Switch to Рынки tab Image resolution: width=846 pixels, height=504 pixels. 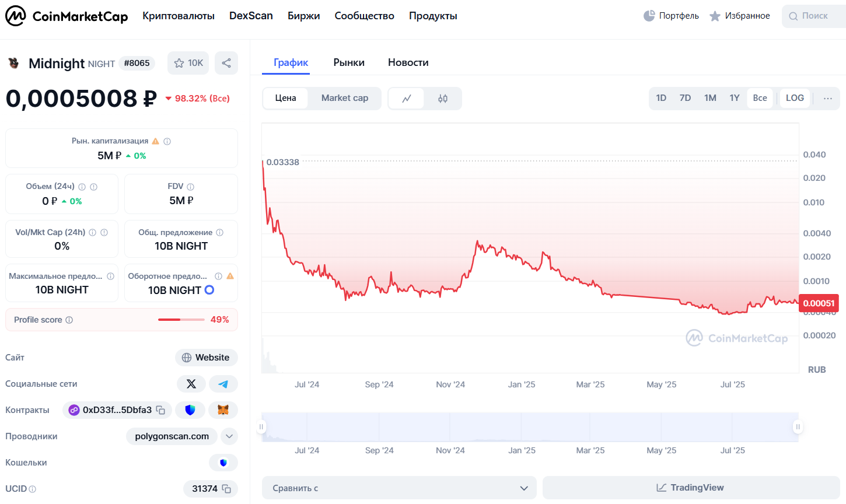click(x=349, y=62)
